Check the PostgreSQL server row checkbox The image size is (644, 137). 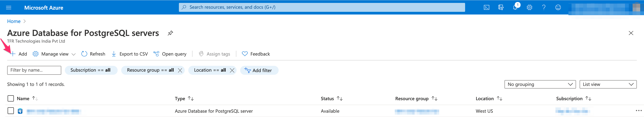click(11, 110)
